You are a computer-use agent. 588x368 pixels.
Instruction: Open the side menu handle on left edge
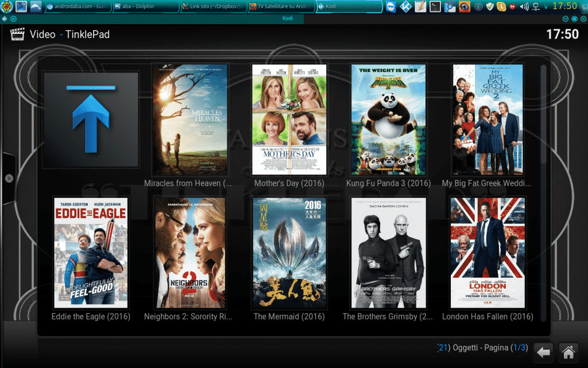pyautogui.click(x=8, y=178)
